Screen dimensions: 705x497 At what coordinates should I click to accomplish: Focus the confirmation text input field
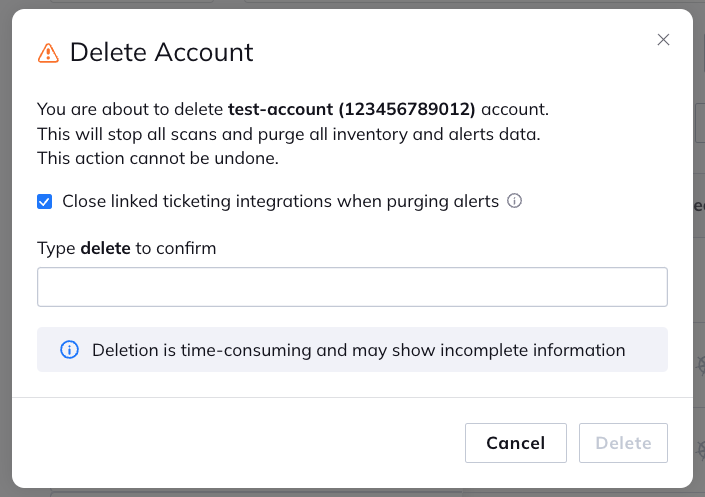pyautogui.click(x=352, y=287)
